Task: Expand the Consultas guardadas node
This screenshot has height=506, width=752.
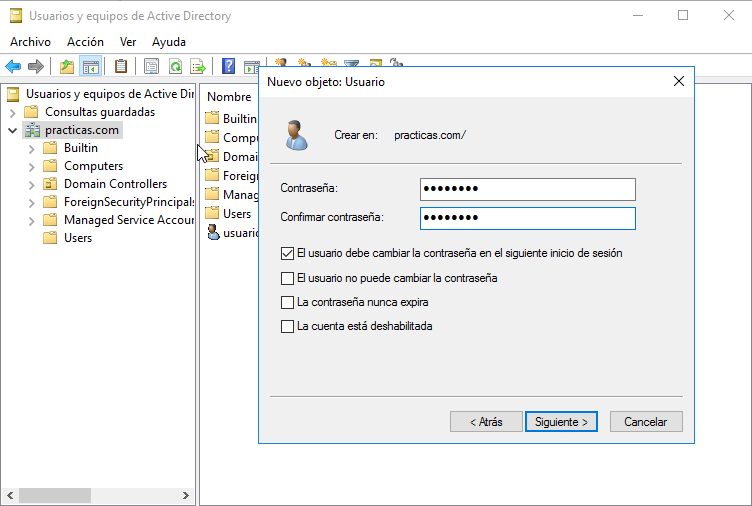Action: coord(13,112)
